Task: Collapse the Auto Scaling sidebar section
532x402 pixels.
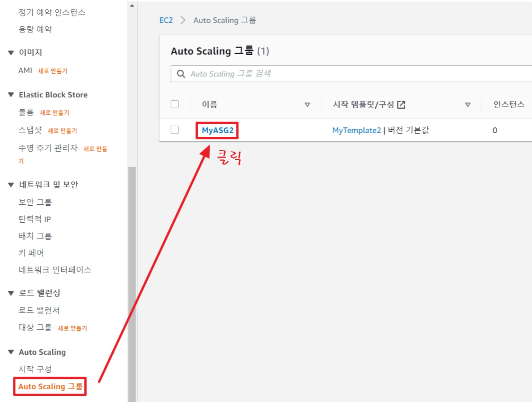Action: 11,352
